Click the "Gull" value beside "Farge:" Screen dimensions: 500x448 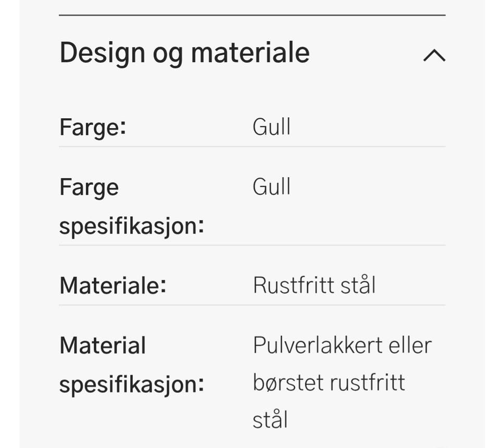[271, 127]
